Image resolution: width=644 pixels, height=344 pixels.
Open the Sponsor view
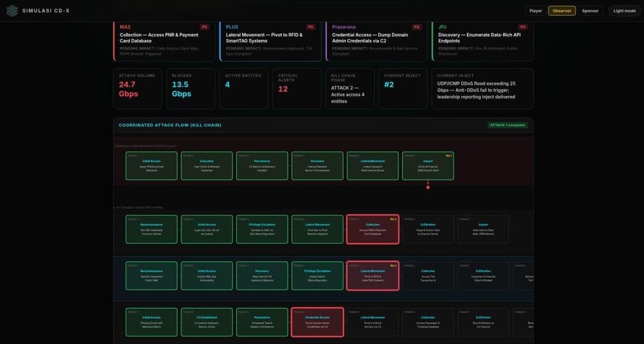[590, 11]
